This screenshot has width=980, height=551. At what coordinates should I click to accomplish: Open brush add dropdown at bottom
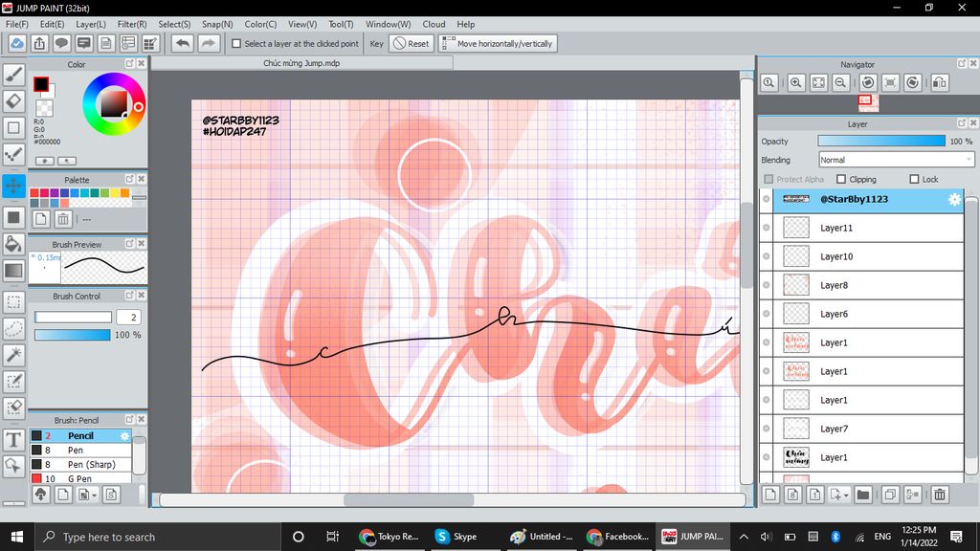click(87, 495)
